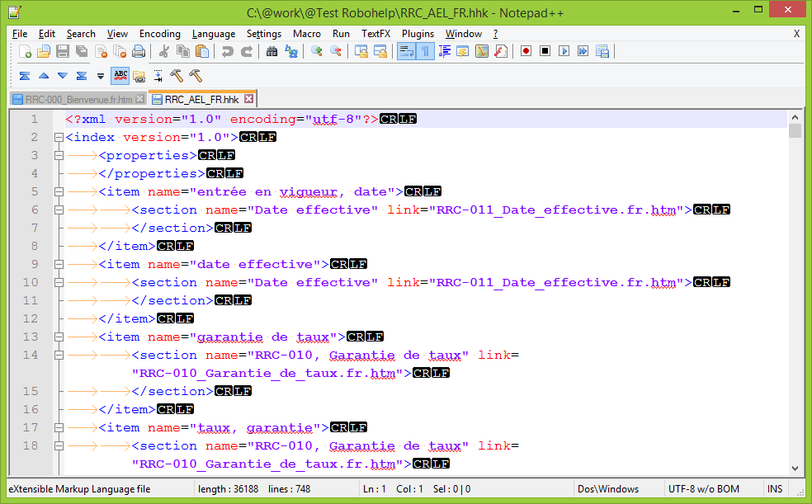Collapse the item fold on line 13
Image resolution: width=812 pixels, height=504 pixels.
click(59, 337)
